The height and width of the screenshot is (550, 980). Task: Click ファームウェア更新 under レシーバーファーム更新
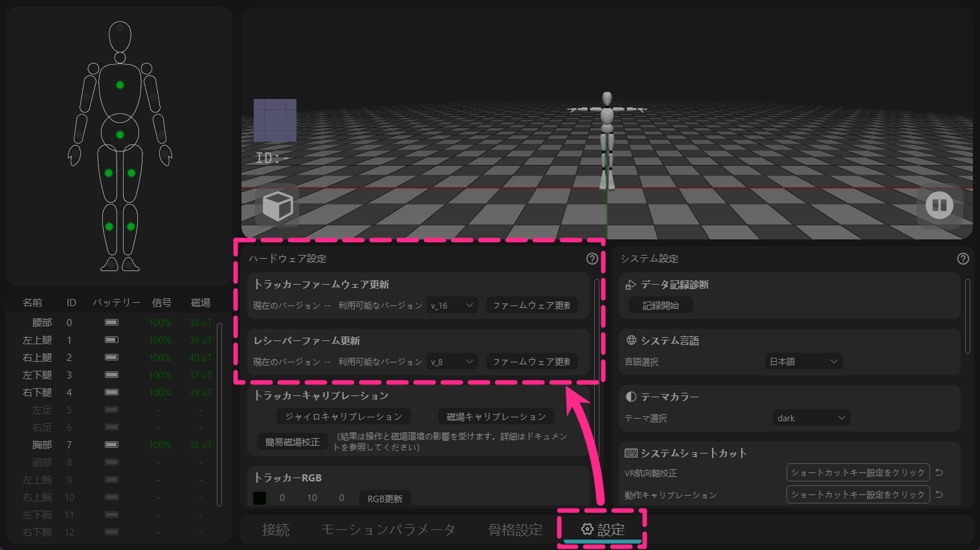(532, 362)
